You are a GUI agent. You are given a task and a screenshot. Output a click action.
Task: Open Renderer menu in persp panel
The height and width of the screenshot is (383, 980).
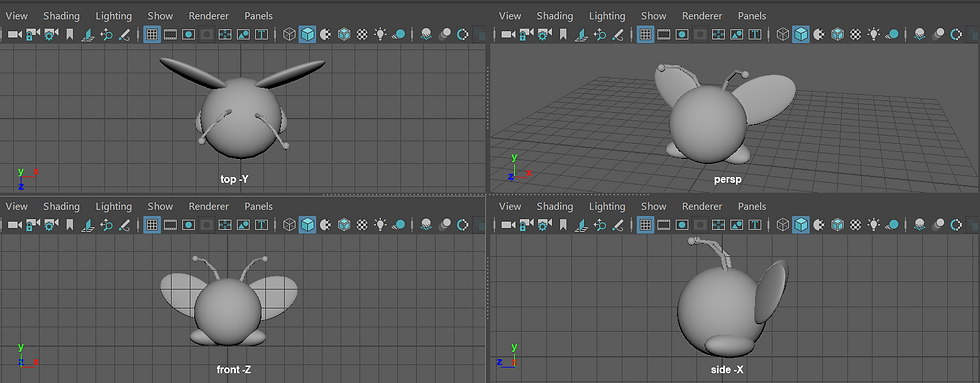[x=702, y=16]
